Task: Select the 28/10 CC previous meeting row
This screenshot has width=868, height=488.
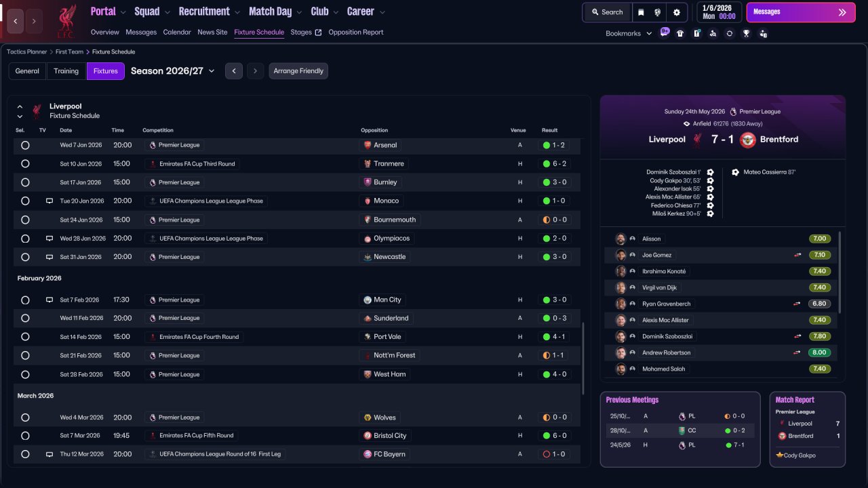Action: pos(680,430)
